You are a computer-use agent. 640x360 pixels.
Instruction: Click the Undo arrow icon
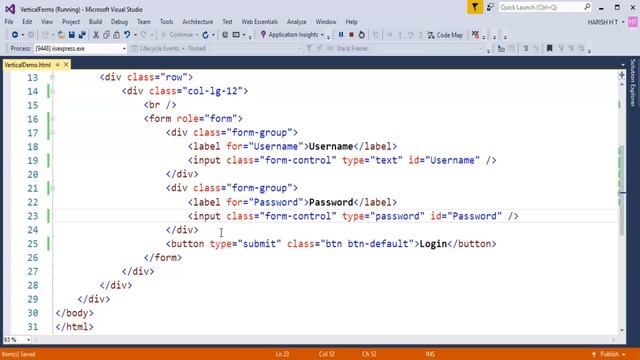point(127,35)
